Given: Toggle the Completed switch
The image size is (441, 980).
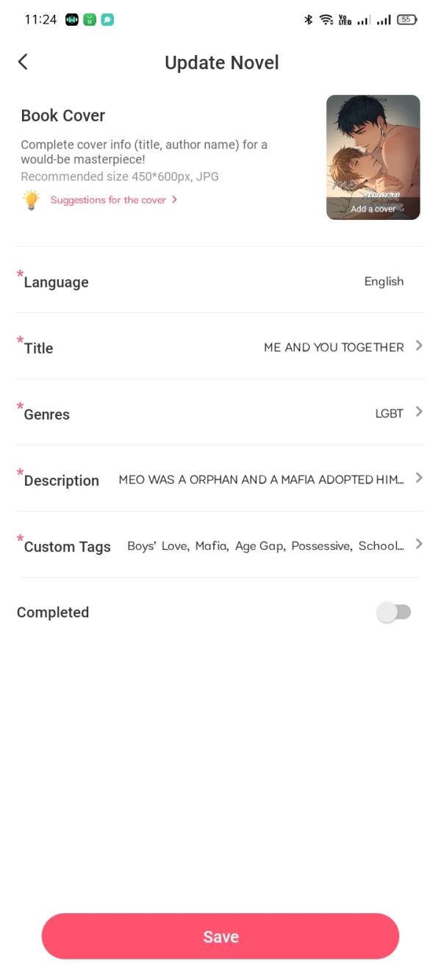Looking at the screenshot, I should point(394,612).
